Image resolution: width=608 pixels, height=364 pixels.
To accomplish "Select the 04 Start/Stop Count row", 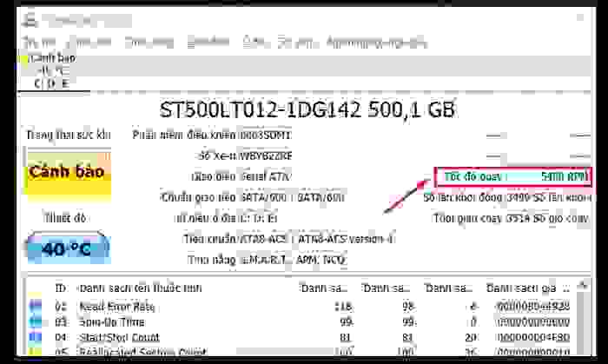I will click(301, 337).
